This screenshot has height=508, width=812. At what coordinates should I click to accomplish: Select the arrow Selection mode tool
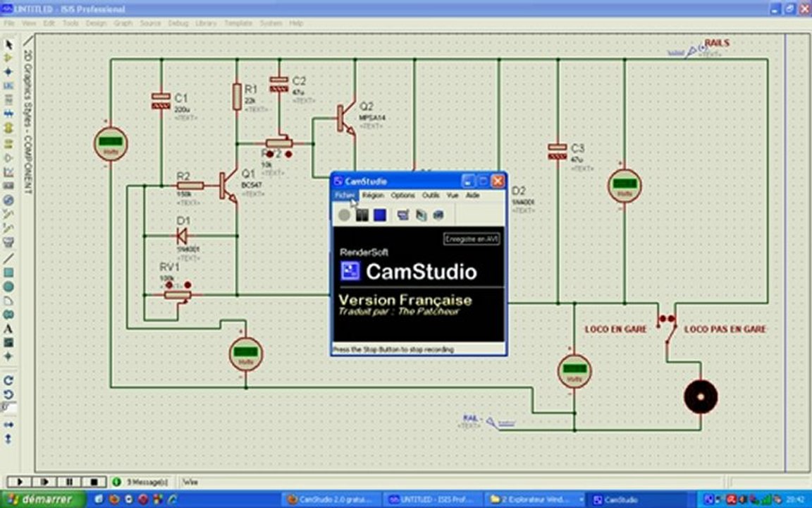pos(8,44)
